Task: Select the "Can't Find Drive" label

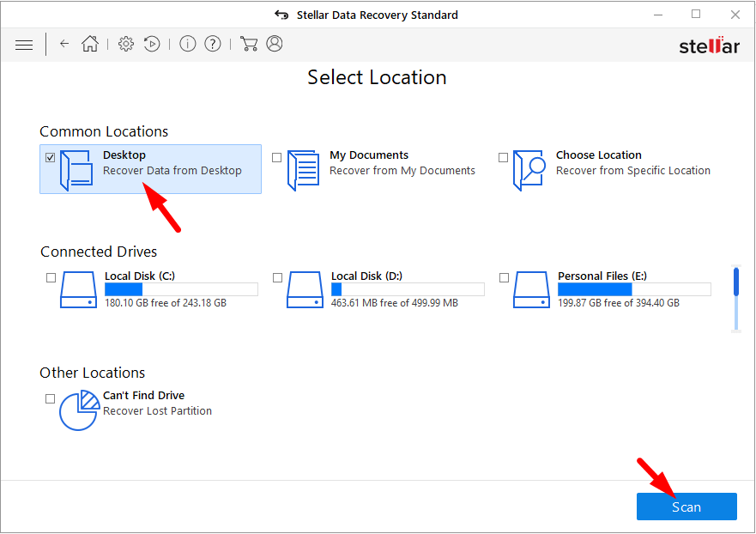Action: pyautogui.click(x=143, y=396)
